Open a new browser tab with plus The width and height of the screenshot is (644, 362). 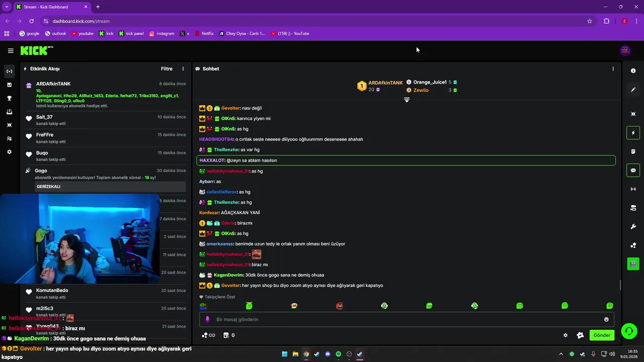[x=98, y=7]
